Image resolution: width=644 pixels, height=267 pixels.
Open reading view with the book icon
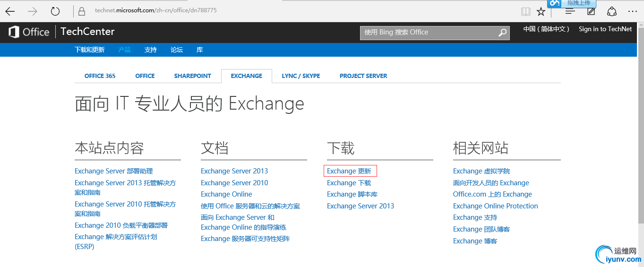[526, 11]
